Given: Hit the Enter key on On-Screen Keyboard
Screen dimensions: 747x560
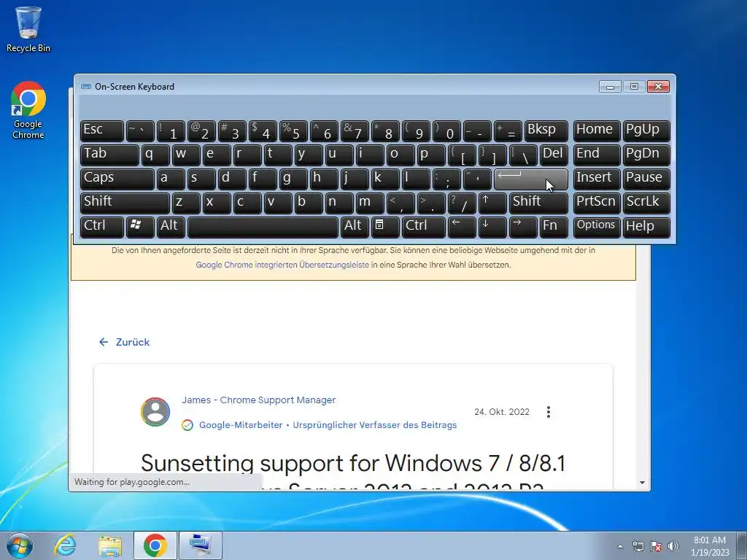Looking at the screenshot, I should pos(531,179).
